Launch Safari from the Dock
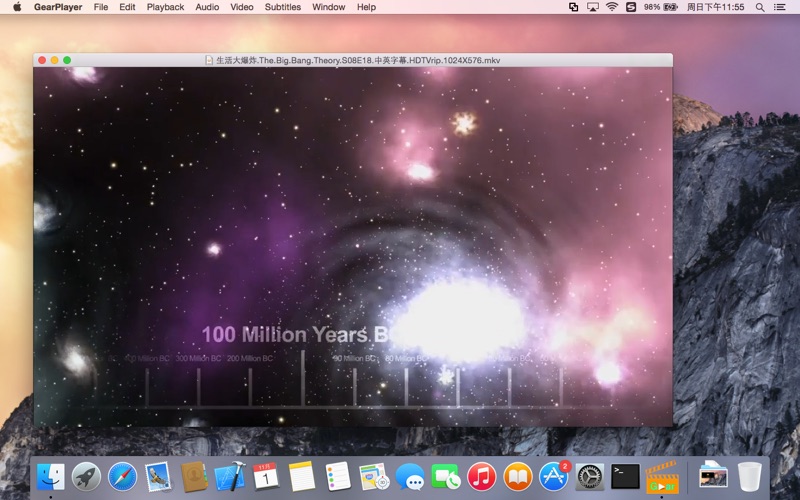 coord(122,477)
